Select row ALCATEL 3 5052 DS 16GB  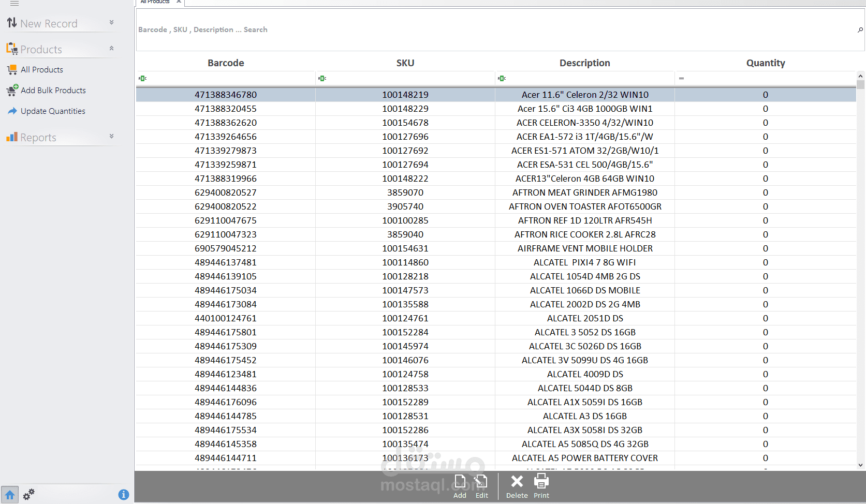(x=496, y=332)
